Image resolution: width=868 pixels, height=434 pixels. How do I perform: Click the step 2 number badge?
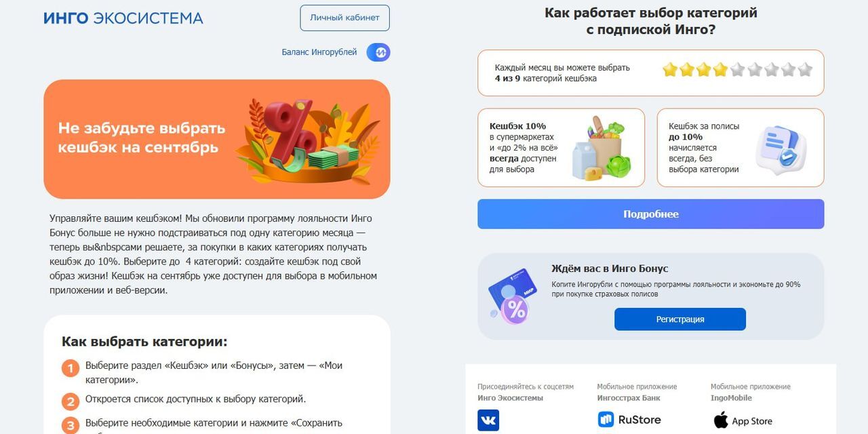(x=71, y=401)
